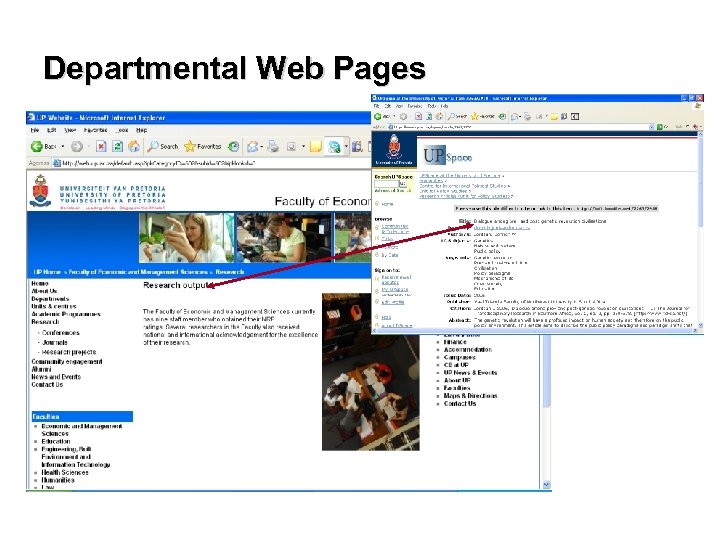Open Help menu in UP Website window

pyautogui.click(x=141, y=130)
